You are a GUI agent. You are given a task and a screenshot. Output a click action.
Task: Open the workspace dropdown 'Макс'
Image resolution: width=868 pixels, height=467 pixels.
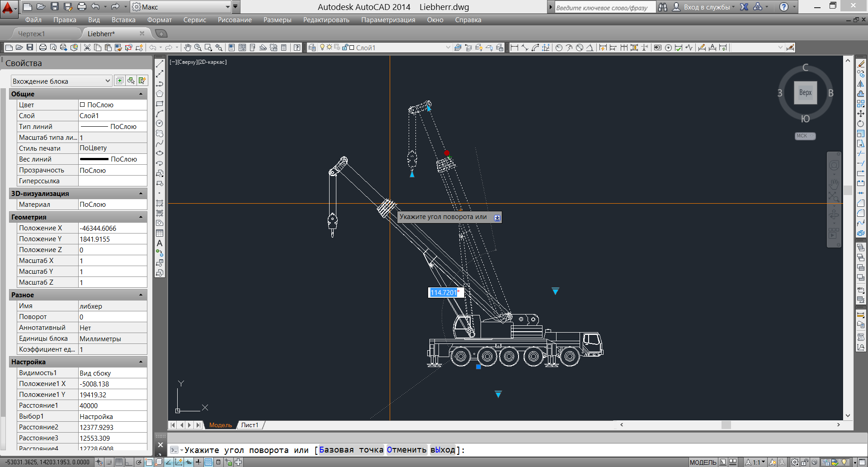181,7
